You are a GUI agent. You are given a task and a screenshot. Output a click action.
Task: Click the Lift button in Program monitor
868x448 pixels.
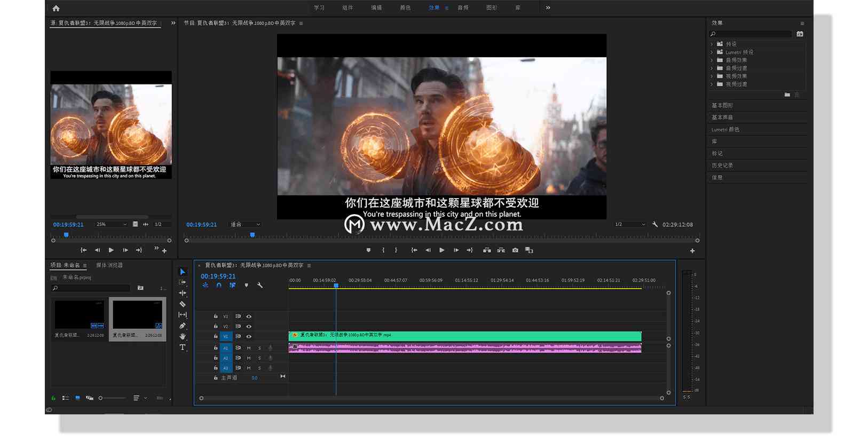click(x=487, y=250)
